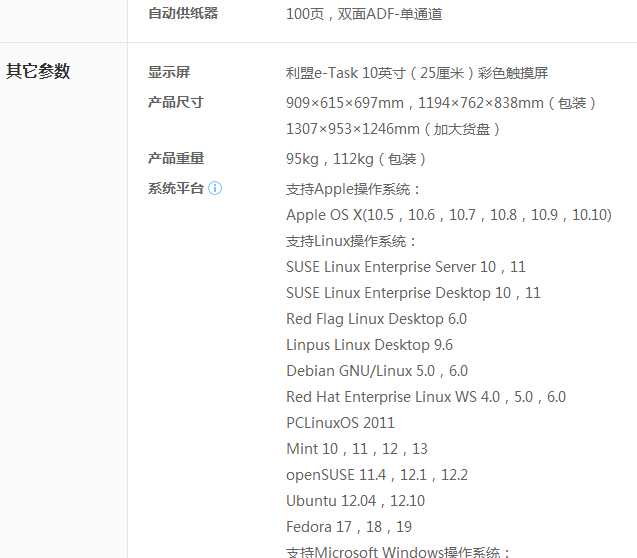Select the 909×615×697mm dimension line

[441, 103]
